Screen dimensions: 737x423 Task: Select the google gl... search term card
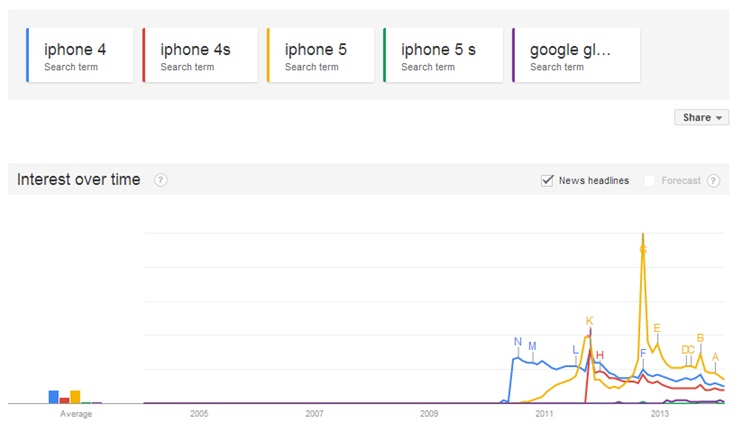[576, 55]
